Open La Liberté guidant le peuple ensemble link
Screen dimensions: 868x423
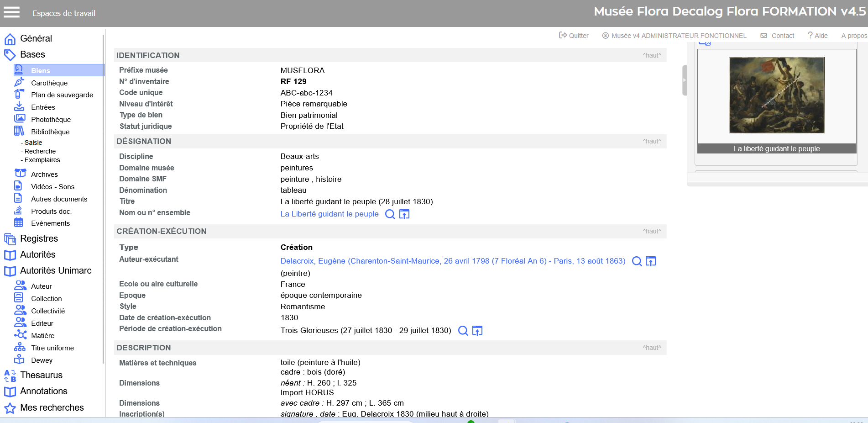click(329, 214)
